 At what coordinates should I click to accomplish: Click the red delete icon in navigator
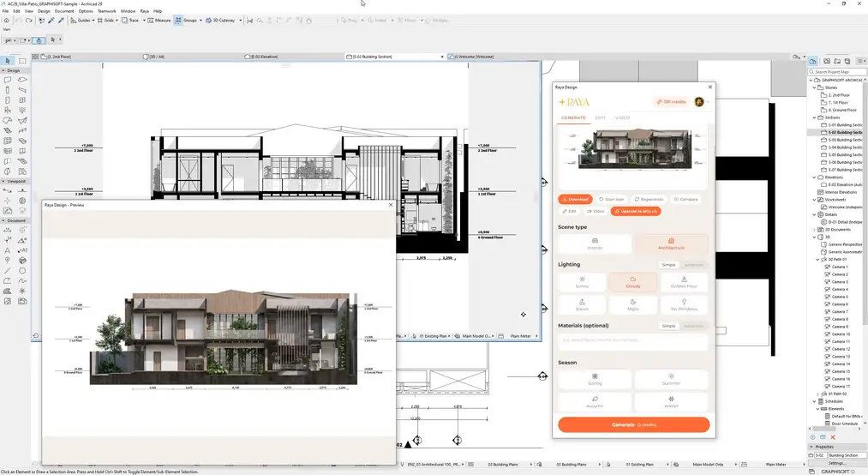coord(833,437)
